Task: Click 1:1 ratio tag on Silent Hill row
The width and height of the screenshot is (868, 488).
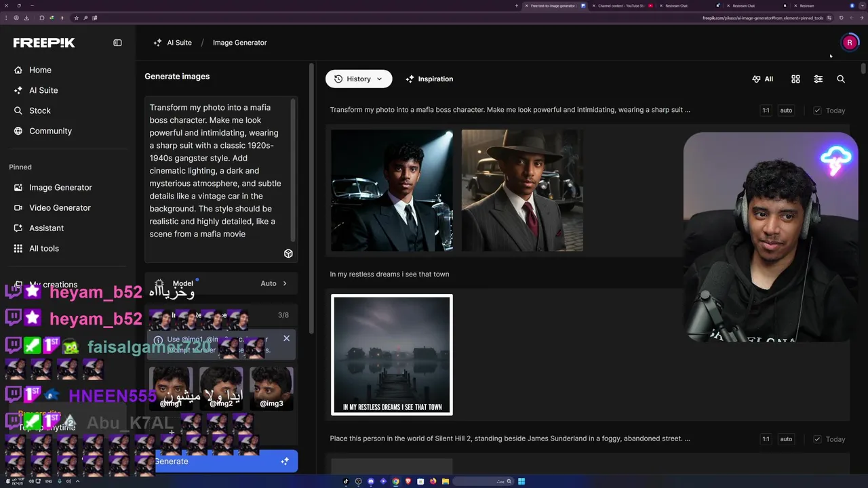Action: [766, 439]
